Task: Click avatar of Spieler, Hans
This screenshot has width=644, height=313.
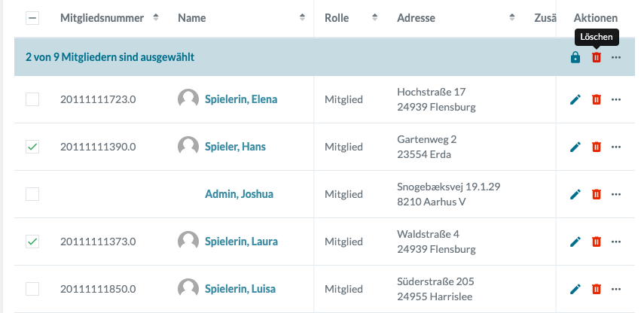Action: (x=188, y=147)
